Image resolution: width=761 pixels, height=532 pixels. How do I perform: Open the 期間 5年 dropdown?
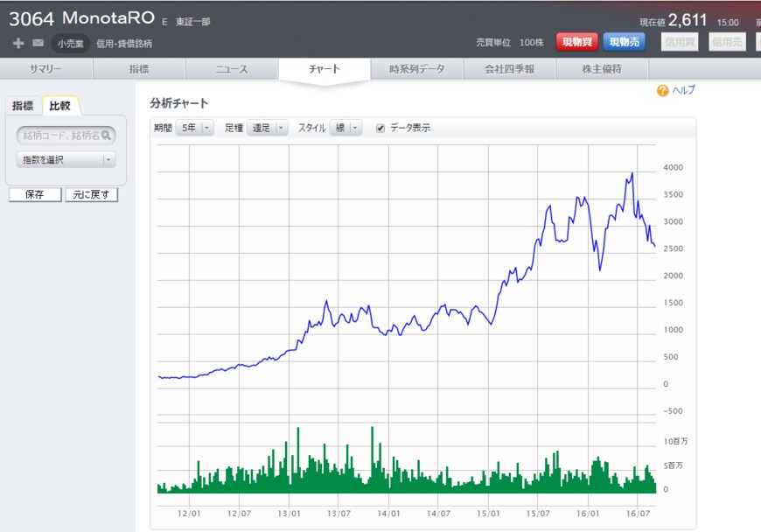194,128
